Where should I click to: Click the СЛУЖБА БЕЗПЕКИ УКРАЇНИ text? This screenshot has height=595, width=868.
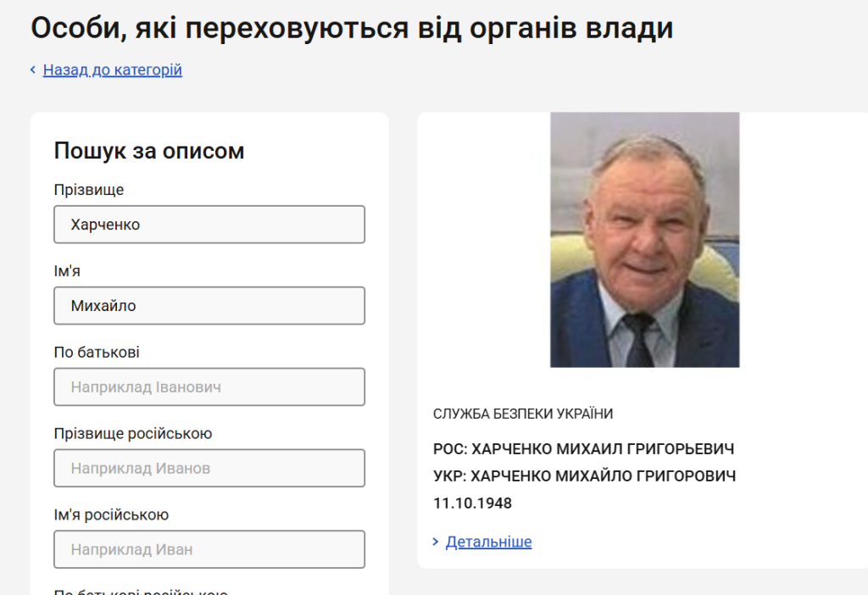pos(523,414)
